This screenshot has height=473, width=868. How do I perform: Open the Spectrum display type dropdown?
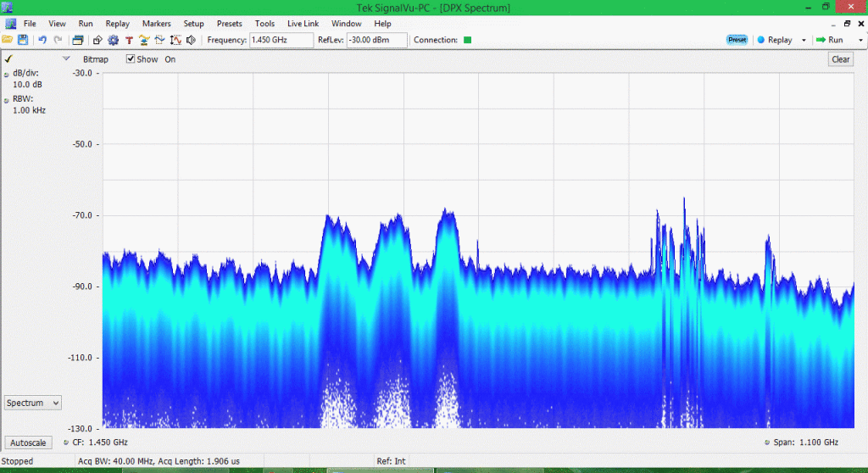(33, 403)
